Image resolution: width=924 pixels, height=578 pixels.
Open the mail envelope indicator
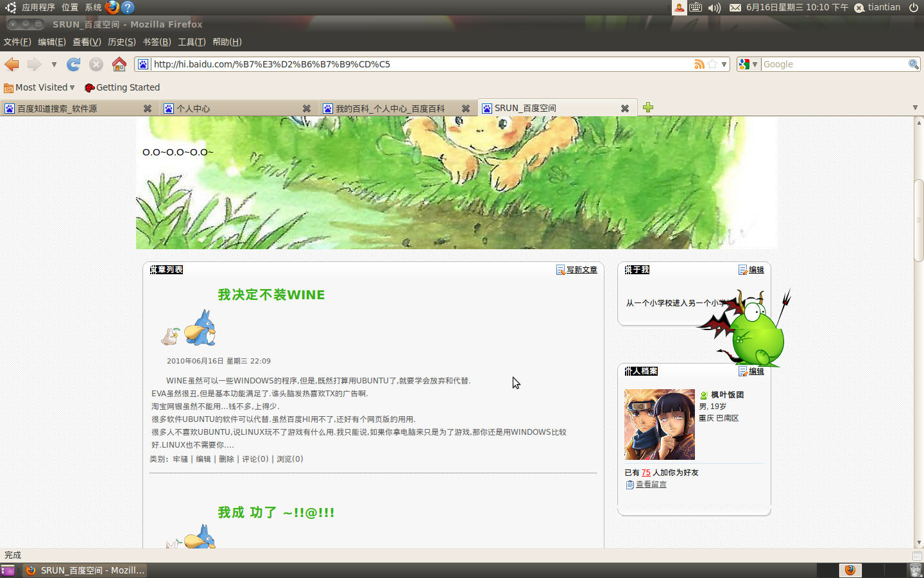735,7
